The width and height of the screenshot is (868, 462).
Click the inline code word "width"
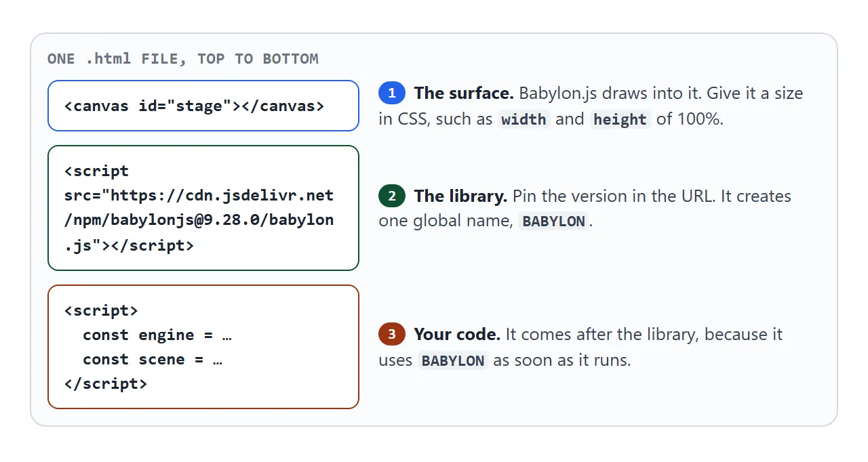click(524, 119)
